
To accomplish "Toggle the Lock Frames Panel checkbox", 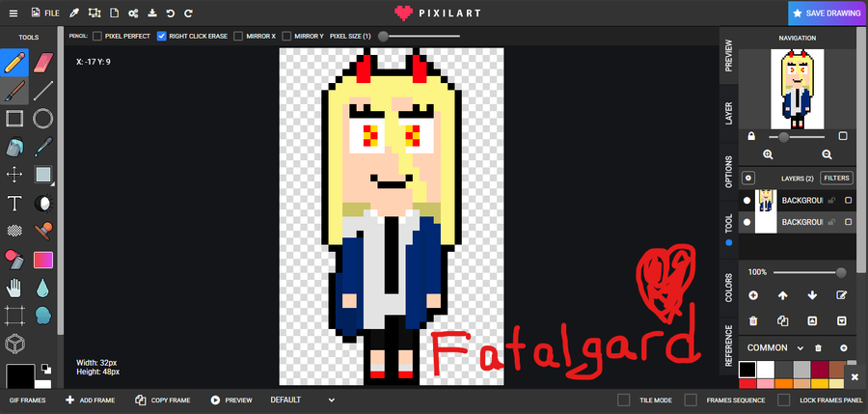I will pyautogui.click(x=784, y=400).
